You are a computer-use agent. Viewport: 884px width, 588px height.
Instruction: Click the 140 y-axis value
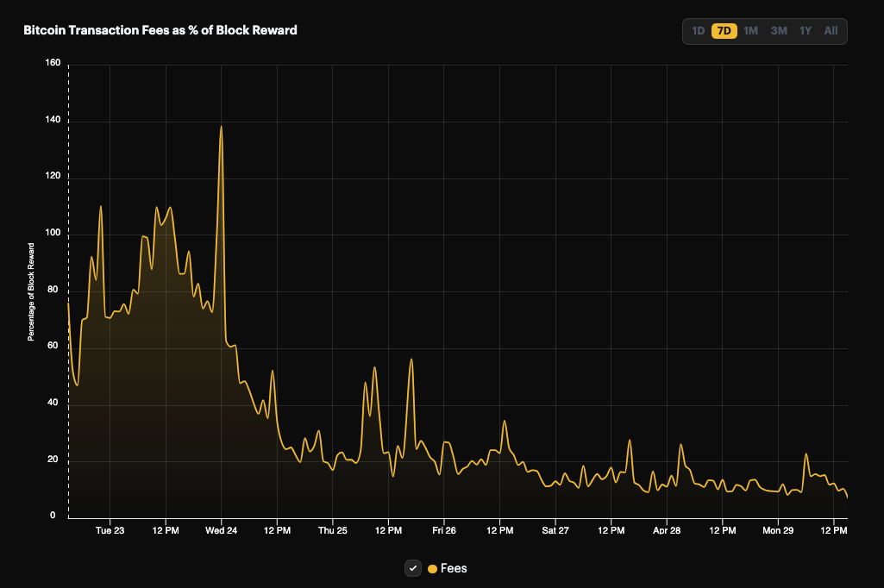[53, 120]
